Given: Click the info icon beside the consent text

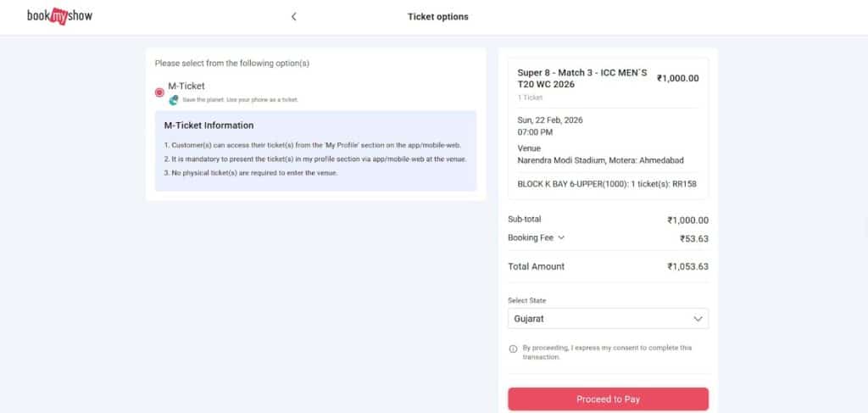Looking at the screenshot, I should click(x=513, y=349).
